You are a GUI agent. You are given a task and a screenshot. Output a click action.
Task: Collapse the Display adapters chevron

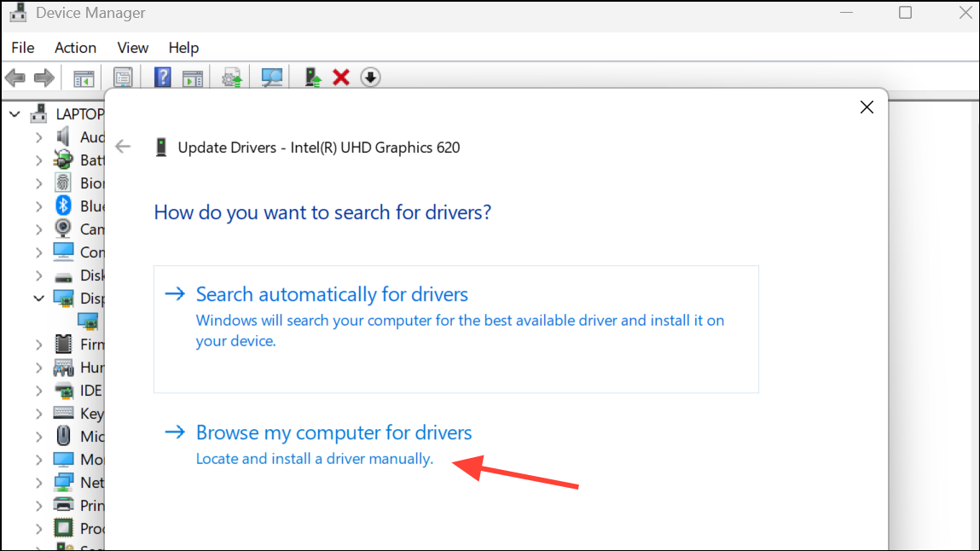(x=38, y=299)
